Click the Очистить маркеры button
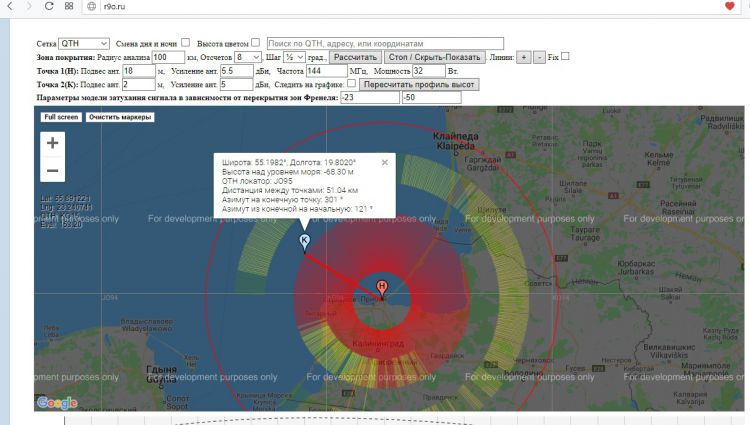The image size is (750, 425). point(120,117)
